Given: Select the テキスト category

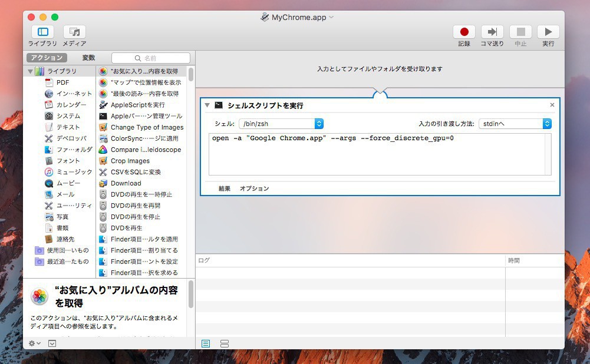Looking at the screenshot, I should 63,127.
